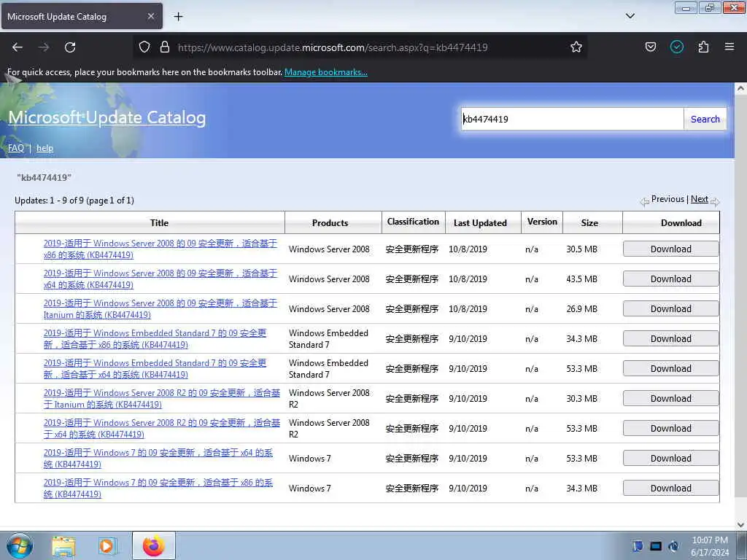
Task: Click the network monitor tray icon
Action: 656,546
